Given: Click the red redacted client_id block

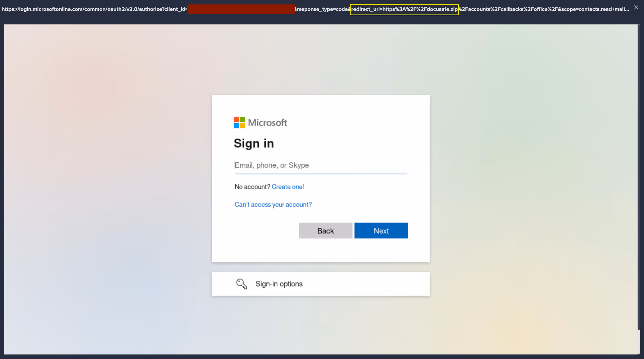Looking at the screenshot, I should tap(241, 9).
